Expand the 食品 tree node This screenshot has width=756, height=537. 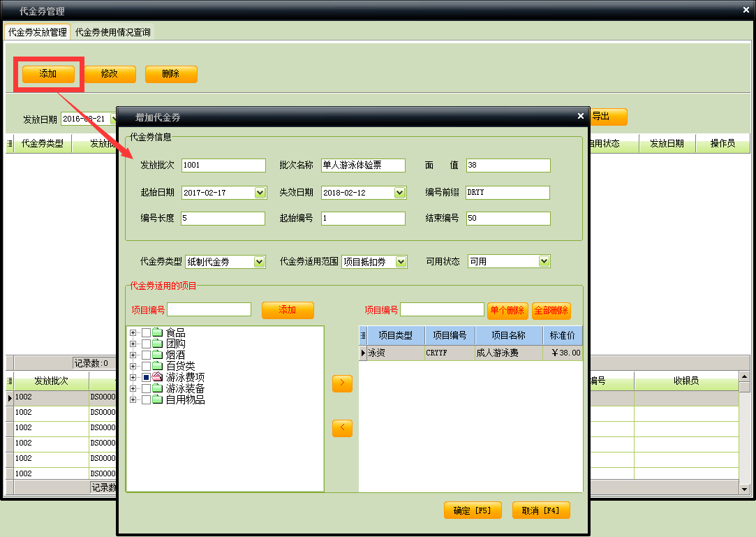133,333
